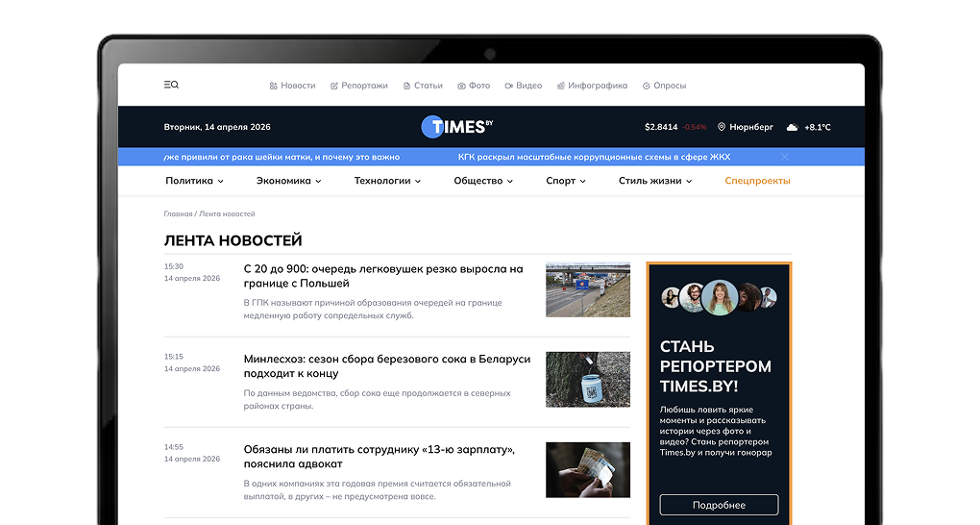This screenshot has height=525, width=980.
Task: Expand the Политика dropdown chevron
Action: [x=221, y=182]
